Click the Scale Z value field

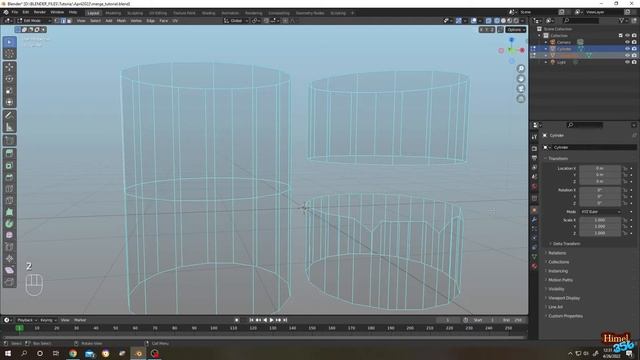[600, 233]
